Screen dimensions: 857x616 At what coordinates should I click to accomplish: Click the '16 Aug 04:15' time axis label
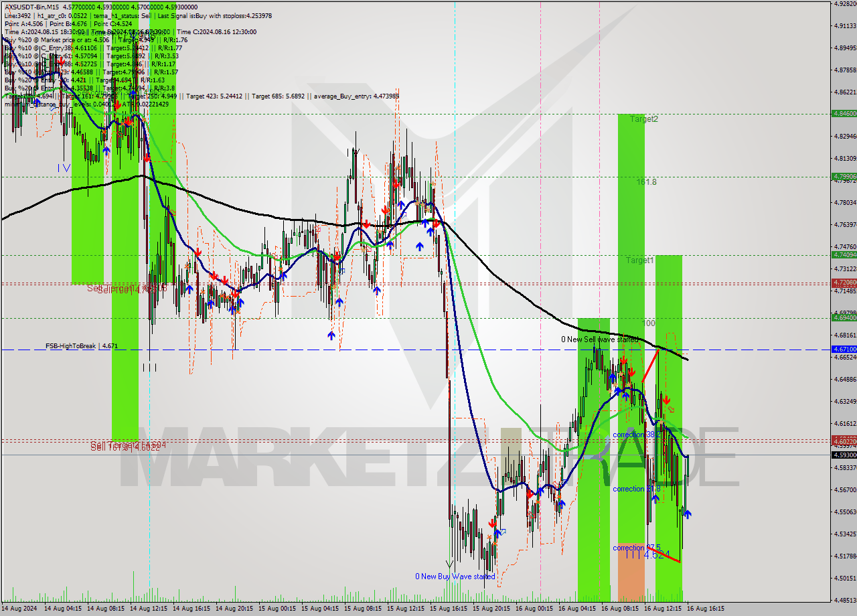(577, 609)
